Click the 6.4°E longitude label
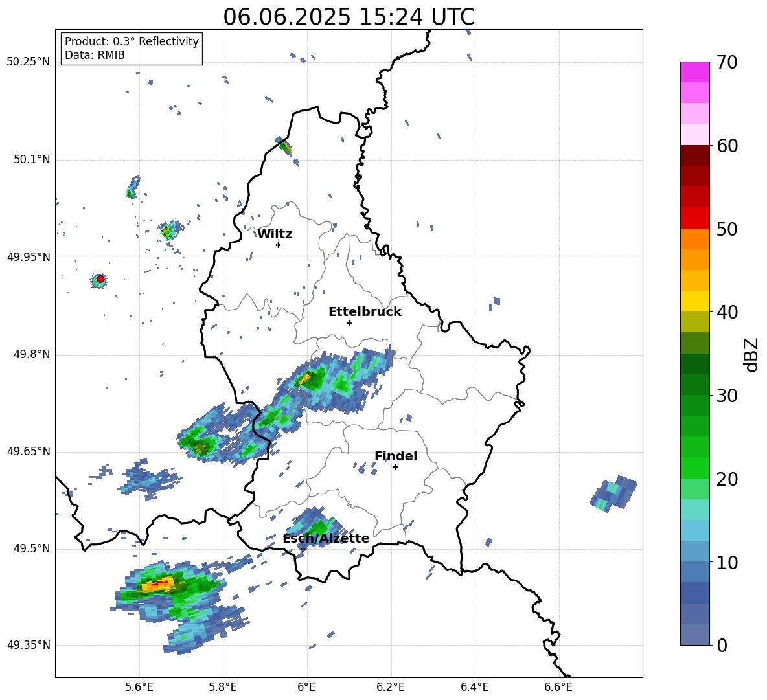This screenshot has width=767, height=700. 474,687
